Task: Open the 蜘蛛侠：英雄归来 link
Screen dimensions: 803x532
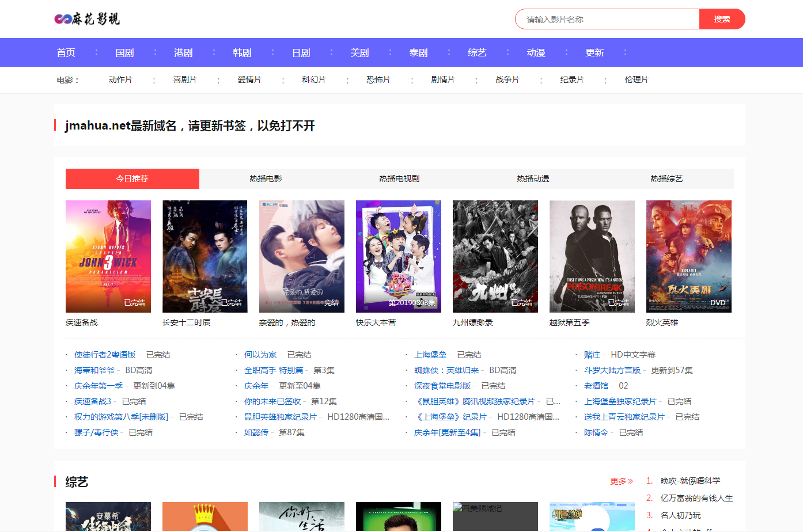Action: coord(446,370)
